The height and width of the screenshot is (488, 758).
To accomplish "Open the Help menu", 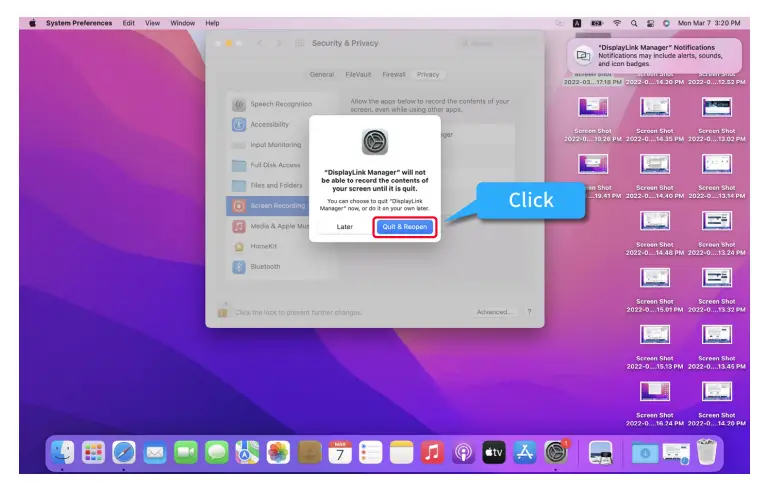I will pyautogui.click(x=212, y=23).
